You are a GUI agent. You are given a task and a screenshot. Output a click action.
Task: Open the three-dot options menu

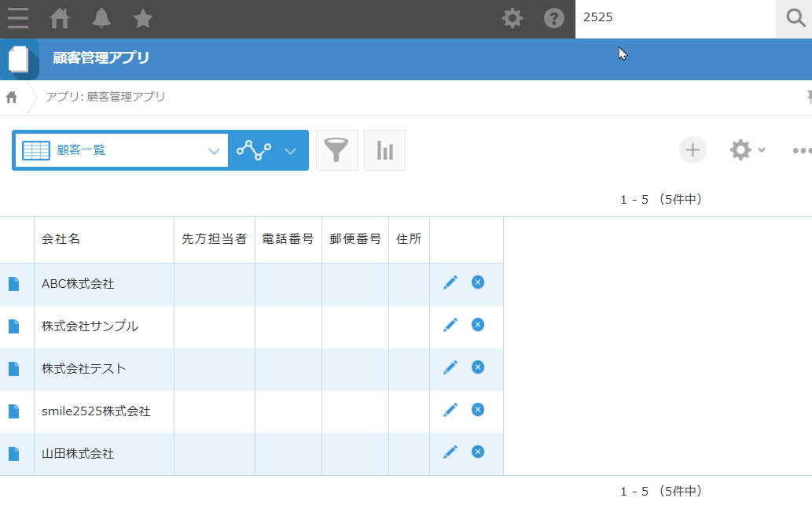click(x=802, y=151)
